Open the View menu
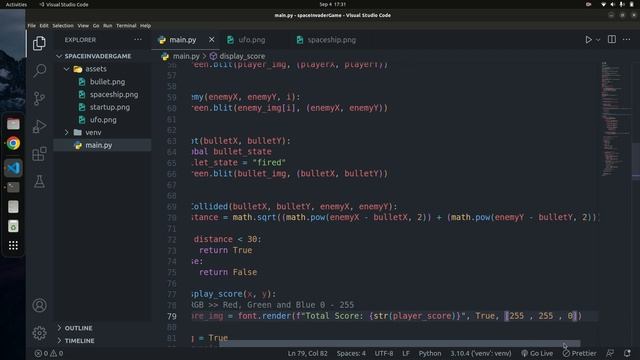Viewport: 640px width, 360px height. pos(83,25)
